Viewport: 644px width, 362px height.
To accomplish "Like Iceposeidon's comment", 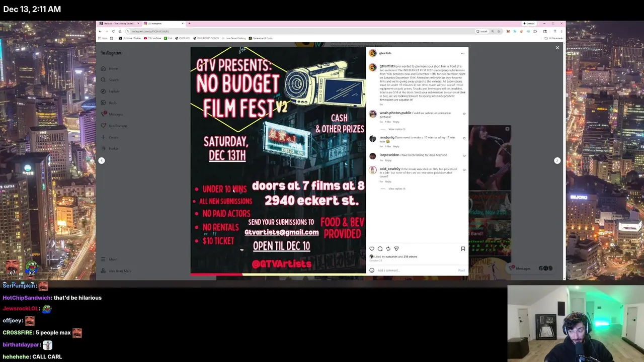I will pos(464,156).
